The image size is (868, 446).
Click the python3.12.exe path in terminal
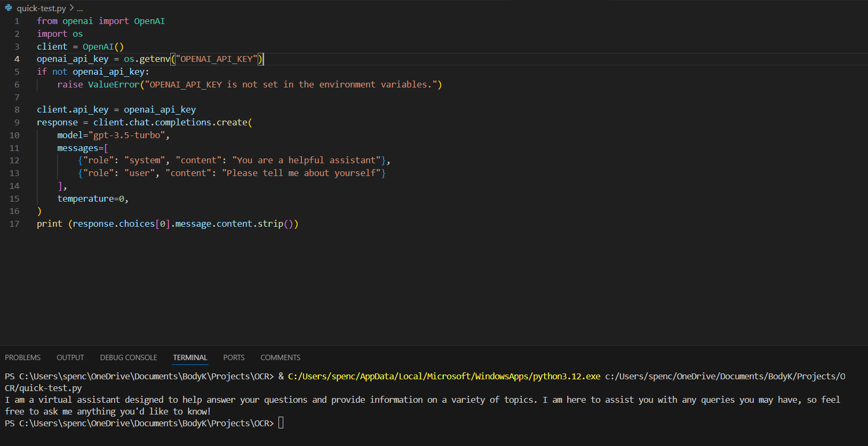point(444,376)
